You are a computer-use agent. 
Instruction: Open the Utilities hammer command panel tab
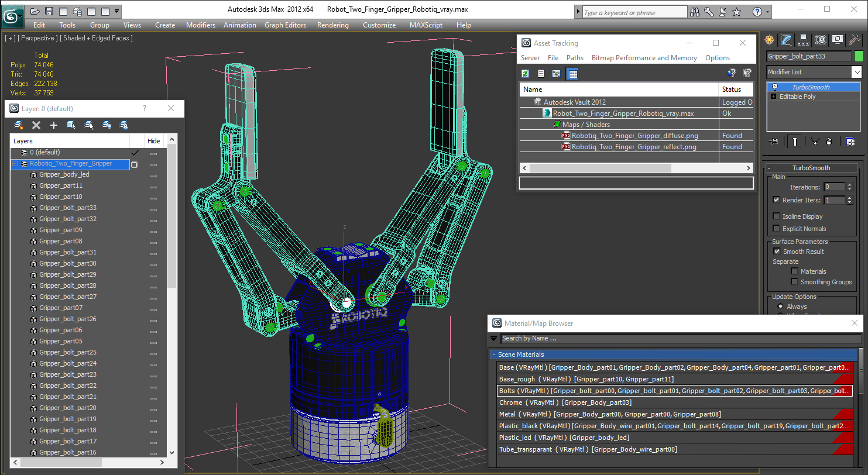tap(855, 40)
